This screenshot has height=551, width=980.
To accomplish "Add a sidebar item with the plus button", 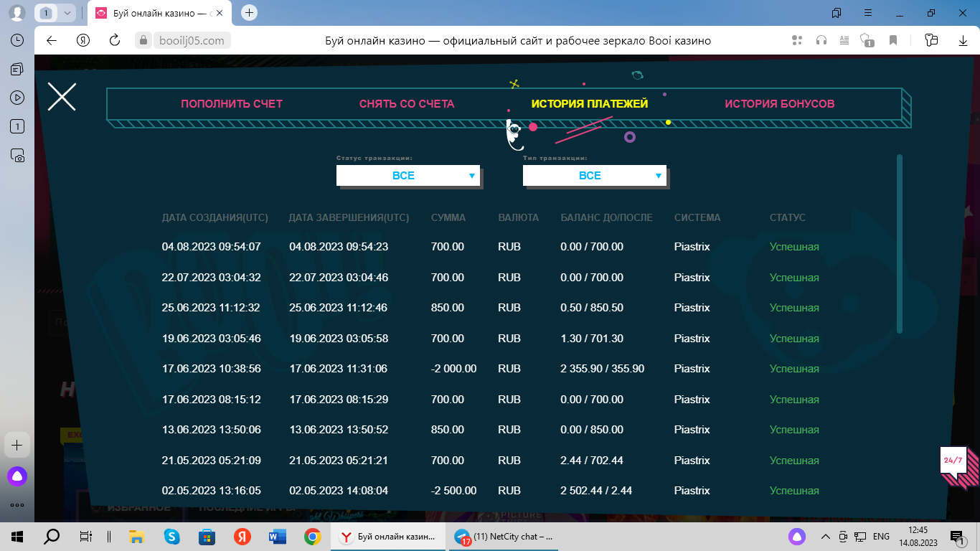I will 17,445.
